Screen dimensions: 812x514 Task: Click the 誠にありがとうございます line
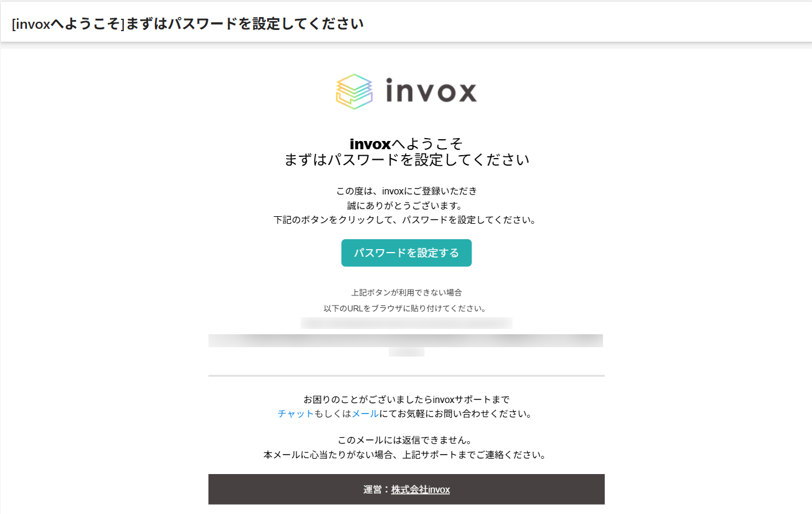(406, 206)
